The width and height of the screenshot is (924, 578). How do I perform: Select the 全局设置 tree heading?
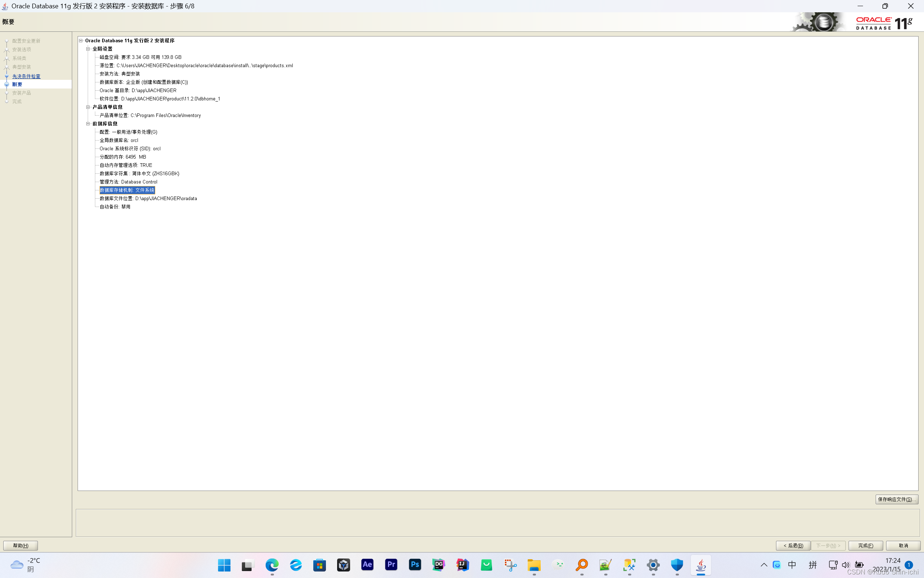click(103, 49)
